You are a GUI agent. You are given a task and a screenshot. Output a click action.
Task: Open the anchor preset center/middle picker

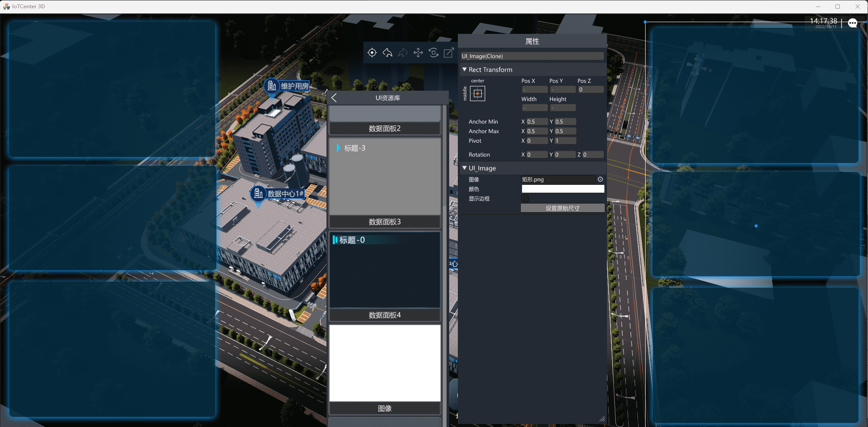point(477,93)
